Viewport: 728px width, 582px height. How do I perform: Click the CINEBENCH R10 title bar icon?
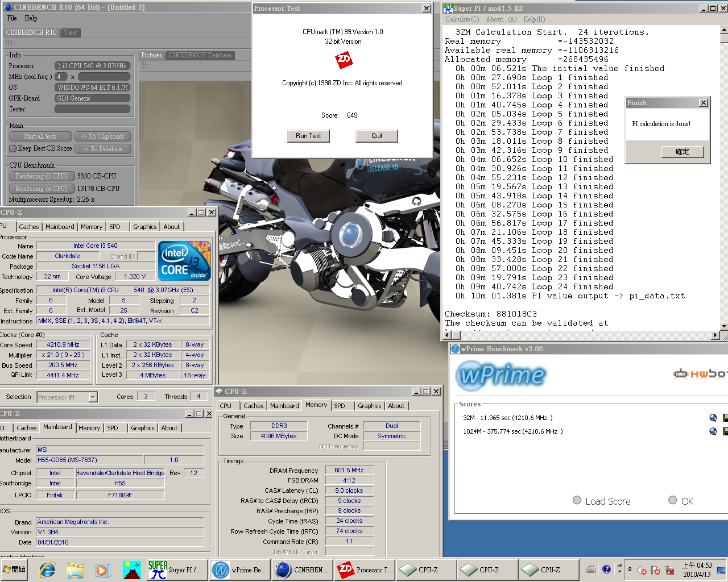pyautogui.click(x=7, y=7)
